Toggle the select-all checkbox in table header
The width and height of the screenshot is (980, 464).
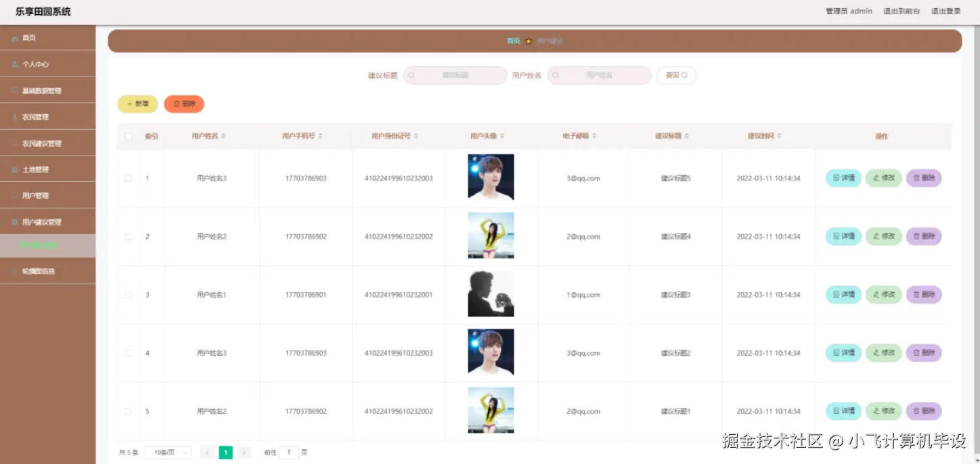[x=129, y=137]
